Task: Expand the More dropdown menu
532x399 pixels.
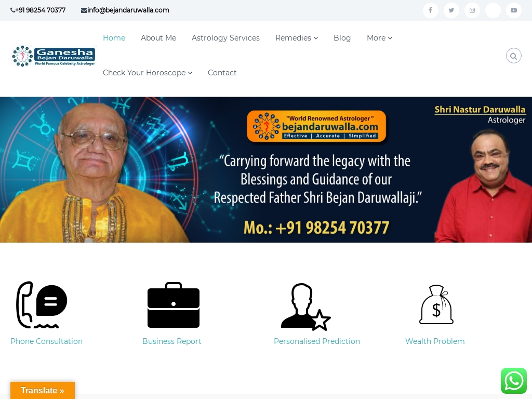Action: (x=379, y=38)
